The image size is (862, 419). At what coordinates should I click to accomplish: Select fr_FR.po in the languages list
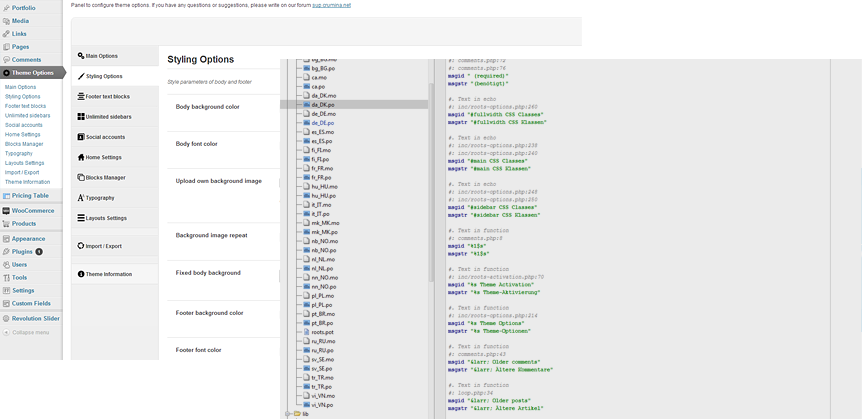(x=322, y=177)
